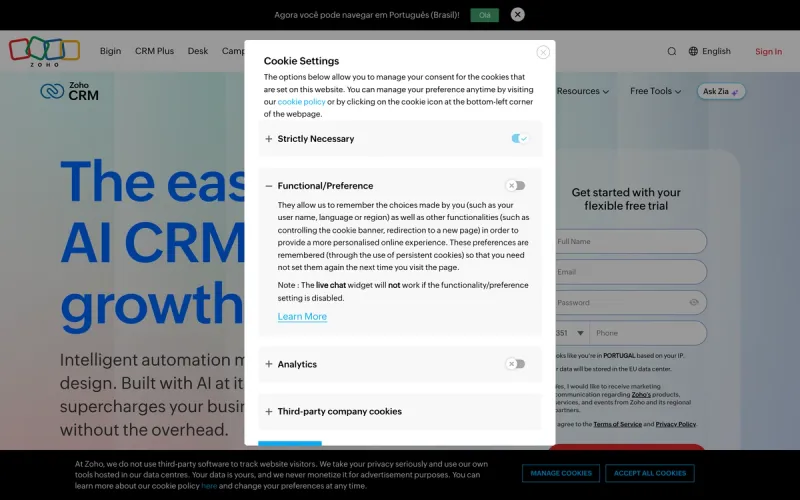Screen dimensions: 800x500
Task: Click Learn More link
Action: click(x=302, y=316)
